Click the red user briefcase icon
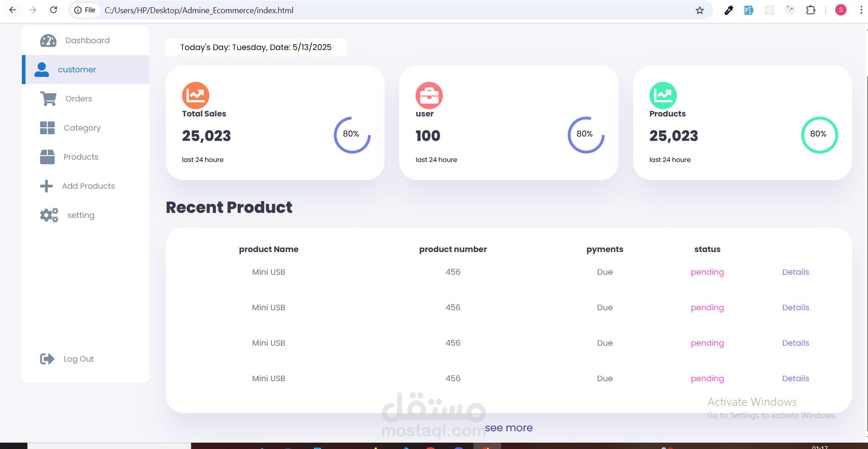Screen dimensions: 868x449 tap(429, 95)
